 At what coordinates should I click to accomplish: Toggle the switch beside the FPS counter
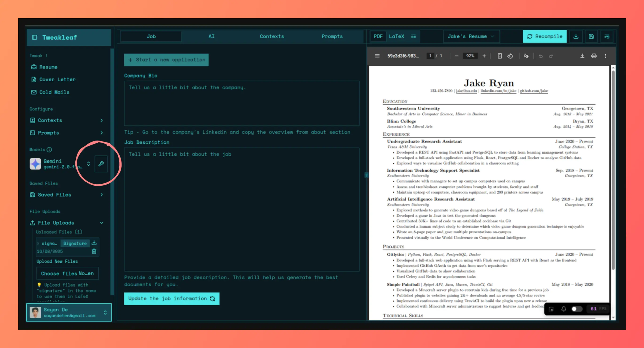click(577, 309)
